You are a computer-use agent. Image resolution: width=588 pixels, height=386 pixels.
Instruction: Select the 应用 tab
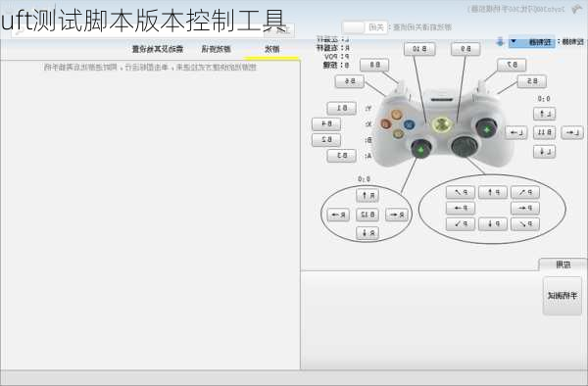[563, 265]
